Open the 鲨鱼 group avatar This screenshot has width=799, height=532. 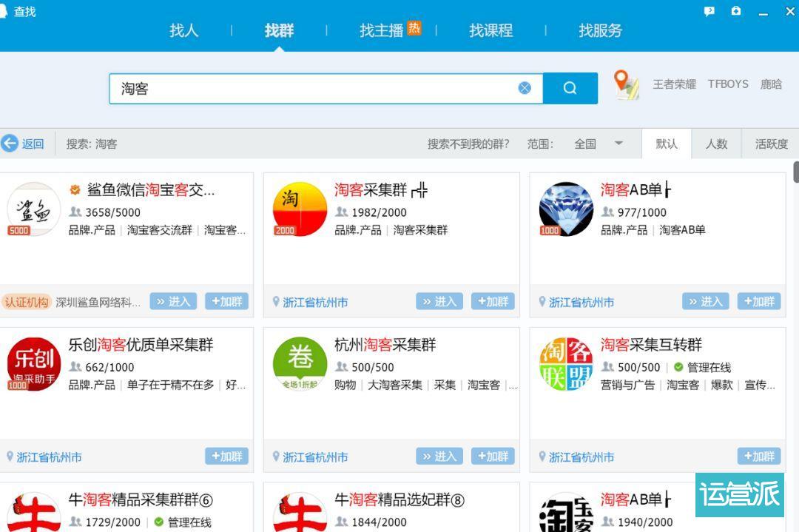33,209
